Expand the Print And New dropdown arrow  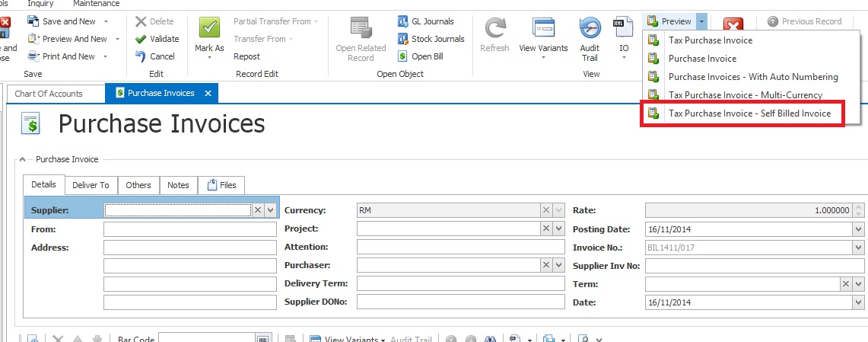pos(106,56)
